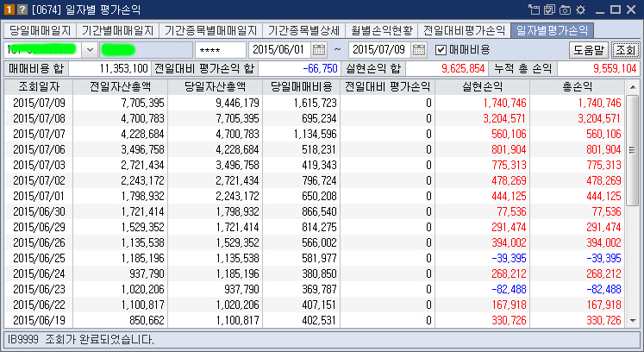
Task: Grab the vertical scrollbar thumb
Action: [633, 150]
